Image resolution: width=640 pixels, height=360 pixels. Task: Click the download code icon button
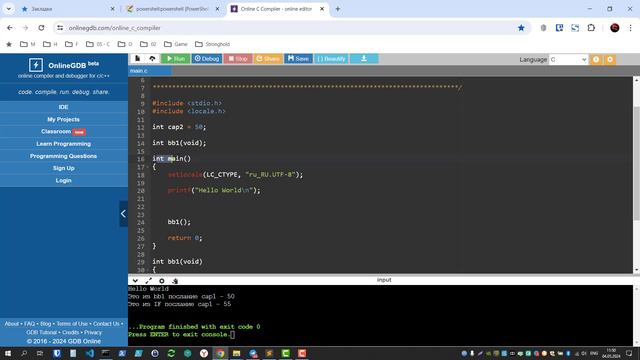coord(364,59)
